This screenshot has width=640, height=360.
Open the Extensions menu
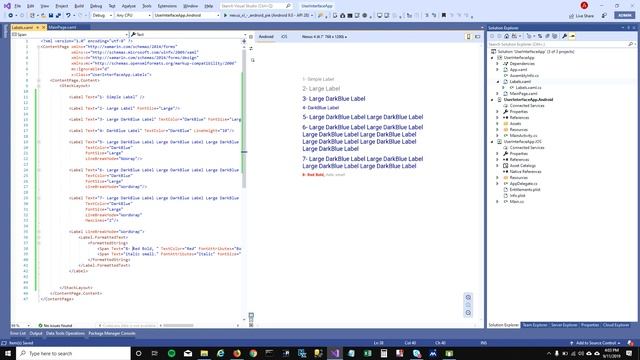click(167, 6)
